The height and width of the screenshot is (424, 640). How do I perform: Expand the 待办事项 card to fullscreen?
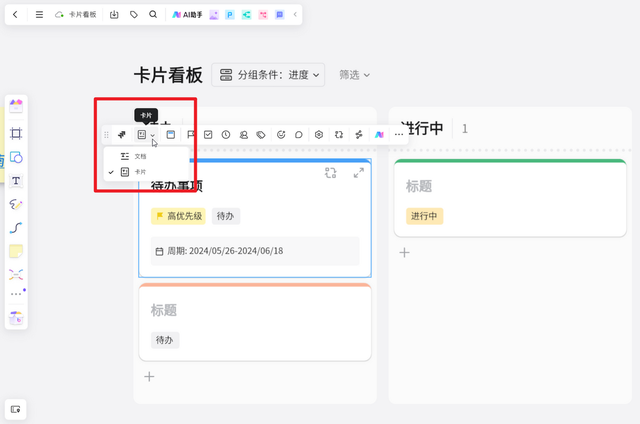pos(359,173)
